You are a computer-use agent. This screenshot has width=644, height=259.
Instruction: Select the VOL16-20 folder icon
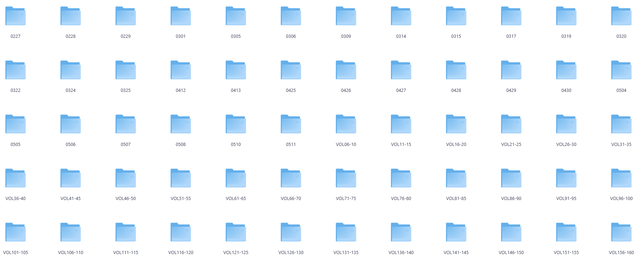coord(456,124)
